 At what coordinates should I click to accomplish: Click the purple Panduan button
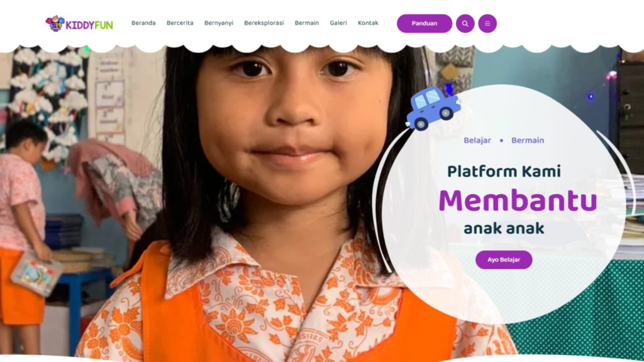click(425, 23)
